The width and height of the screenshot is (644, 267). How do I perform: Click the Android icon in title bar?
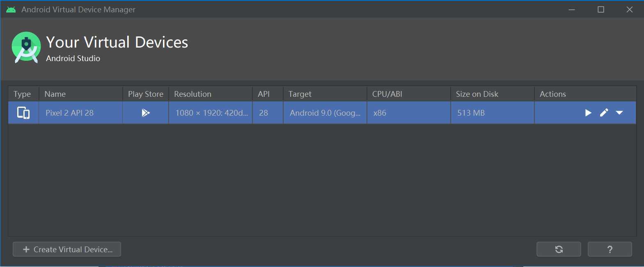(x=11, y=9)
